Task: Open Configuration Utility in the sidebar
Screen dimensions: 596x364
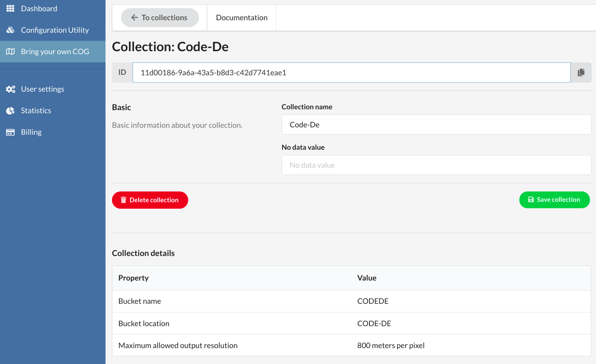Action: coord(53,30)
